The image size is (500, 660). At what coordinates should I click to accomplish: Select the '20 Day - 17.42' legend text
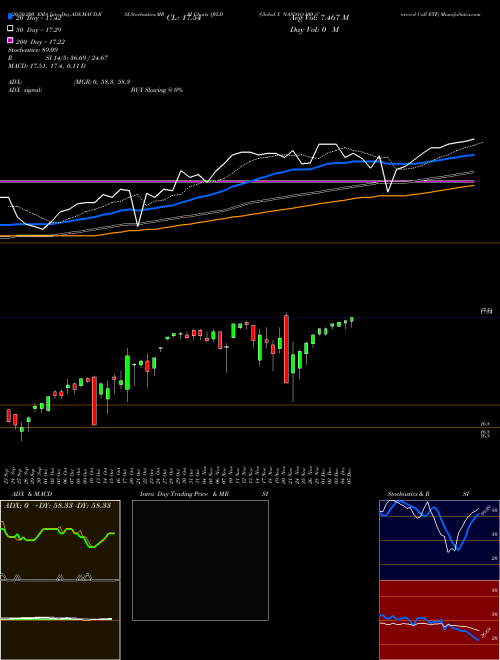(x=39, y=18)
